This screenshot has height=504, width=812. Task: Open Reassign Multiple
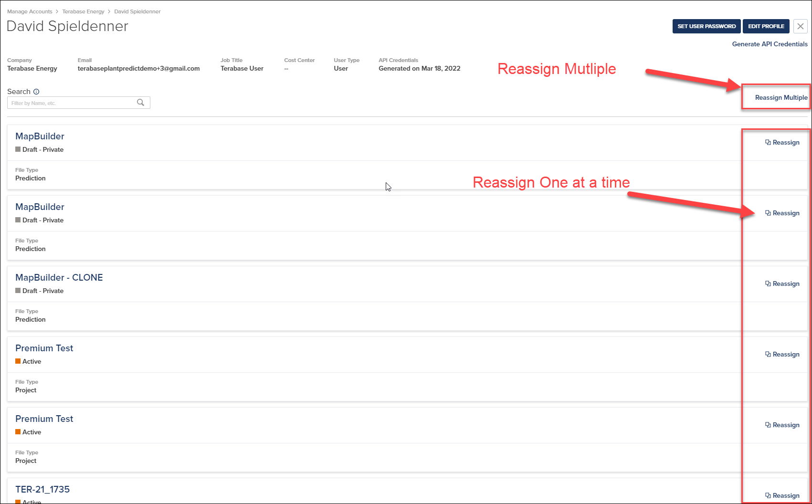point(781,97)
